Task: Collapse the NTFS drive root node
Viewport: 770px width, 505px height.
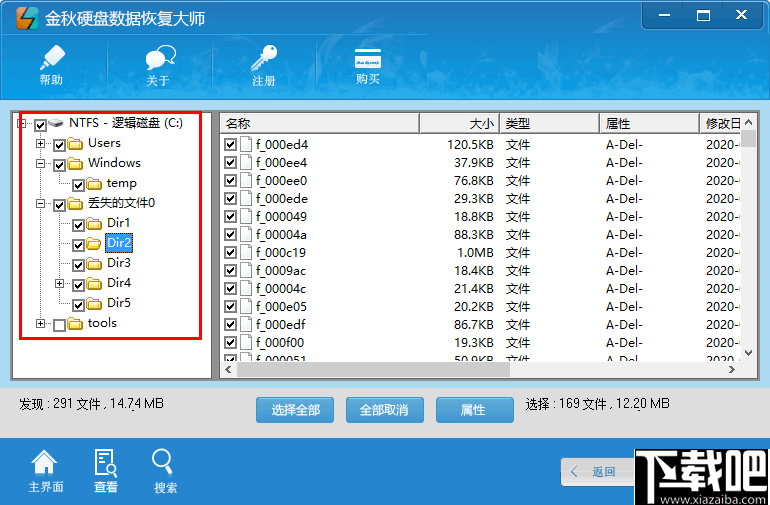Action: [21, 123]
